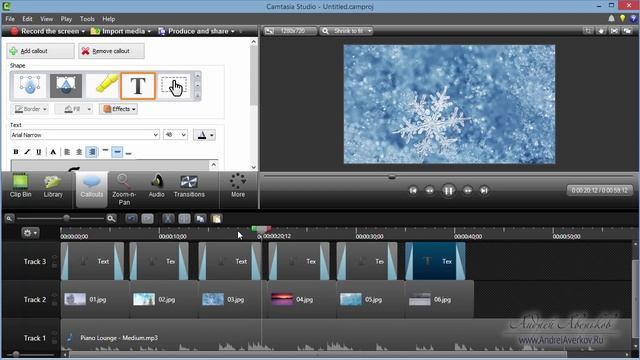Align callout text to top
This screenshot has height=360, width=640.
tap(105, 151)
